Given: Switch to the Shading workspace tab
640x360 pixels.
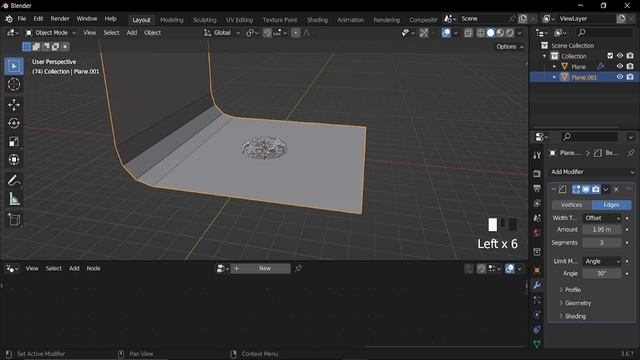Looking at the screenshot, I should (317, 20).
